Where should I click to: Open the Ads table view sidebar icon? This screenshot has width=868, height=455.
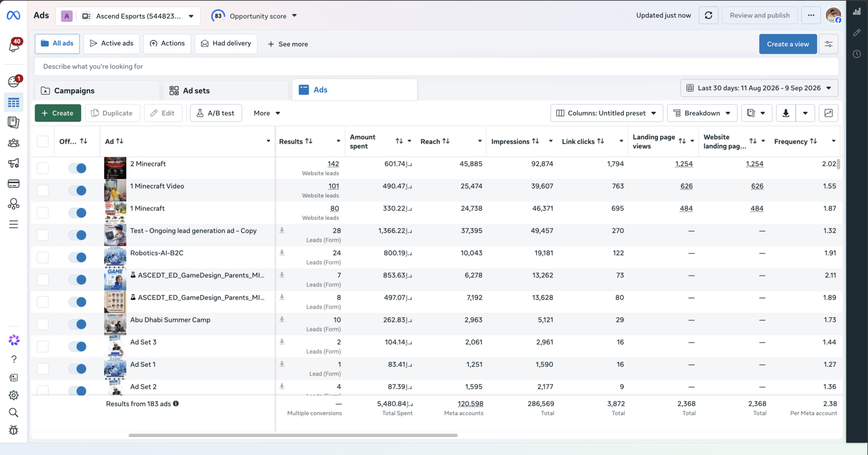(x=14, y=102)
